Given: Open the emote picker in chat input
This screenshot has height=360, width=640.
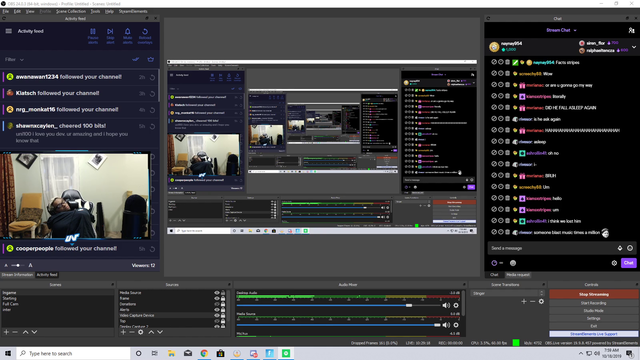Looking at the screenshot, I should pyautogui.click(x=630, y=248).
